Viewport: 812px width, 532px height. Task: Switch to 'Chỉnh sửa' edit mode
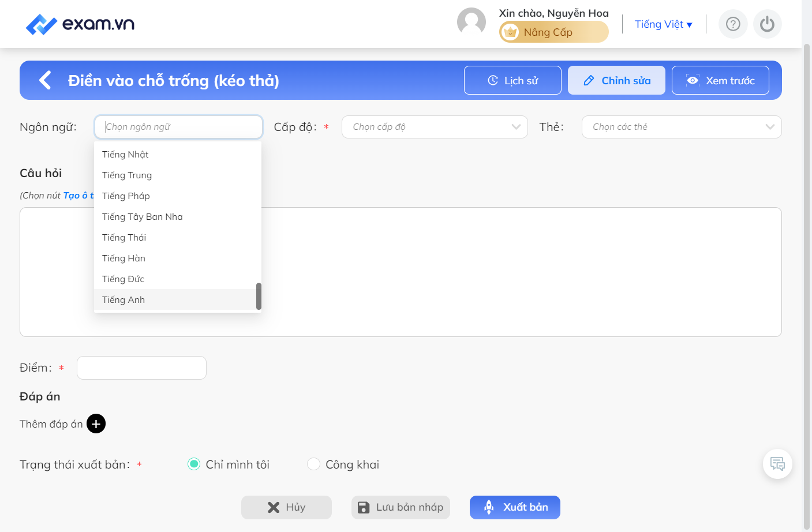pyautogui.click(x=616, y=80)
